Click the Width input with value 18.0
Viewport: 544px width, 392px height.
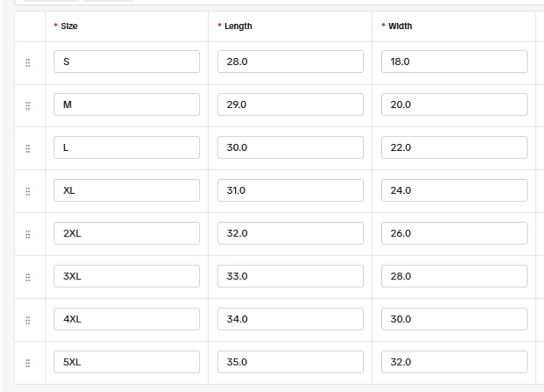(x=454, y=62)
